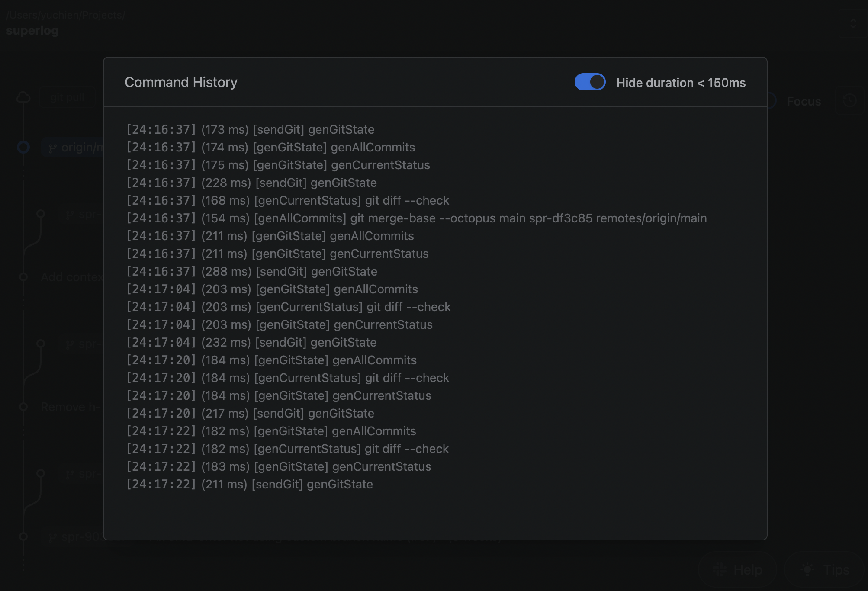The width and height of the screenshot is (868, 591).
Task: Click the branch icon on the topmost spr- branch
Action: click(x=69, y=216)
